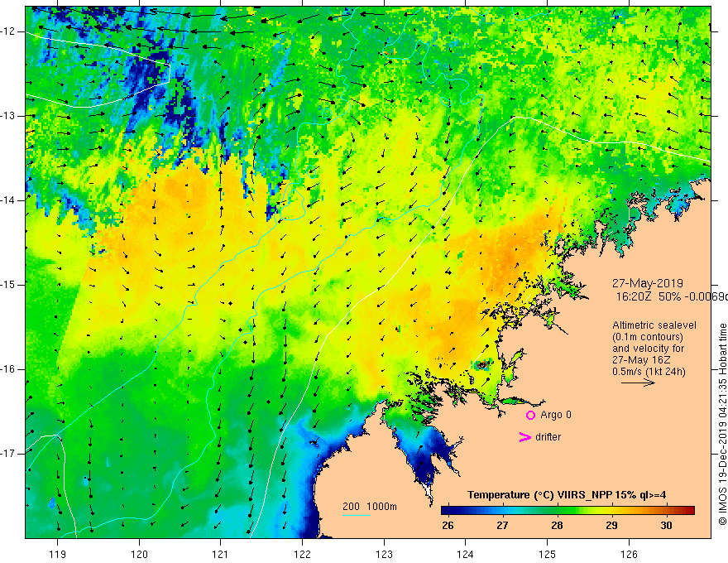Click the latitude label -17
The height and width of the screenshot is (563, 728).
8,454
